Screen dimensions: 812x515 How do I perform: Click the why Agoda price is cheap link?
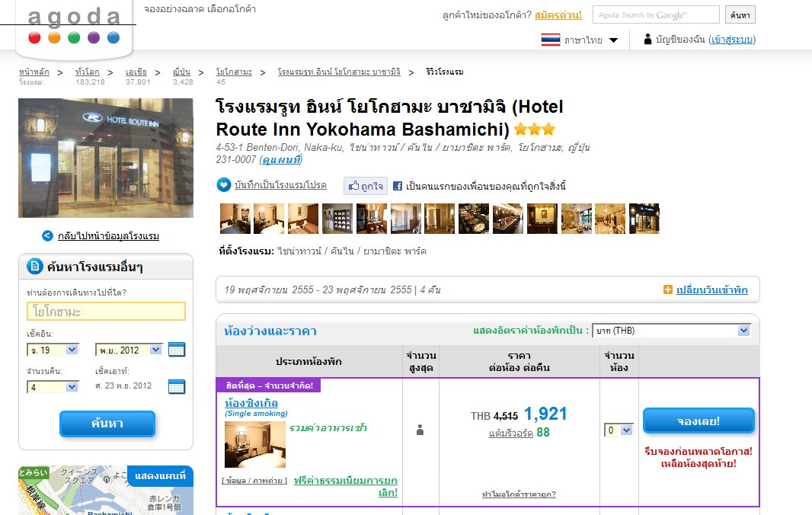(x=519, y=494)
